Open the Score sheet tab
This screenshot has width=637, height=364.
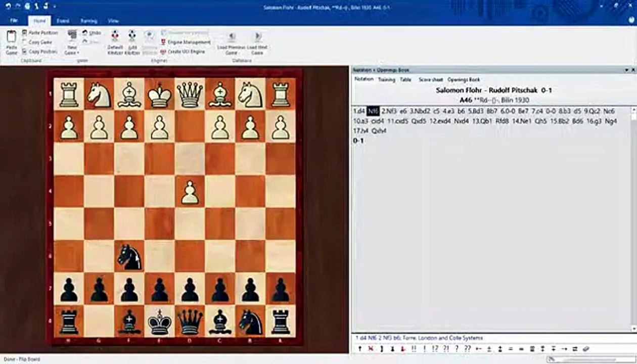(x=431, y=79)
